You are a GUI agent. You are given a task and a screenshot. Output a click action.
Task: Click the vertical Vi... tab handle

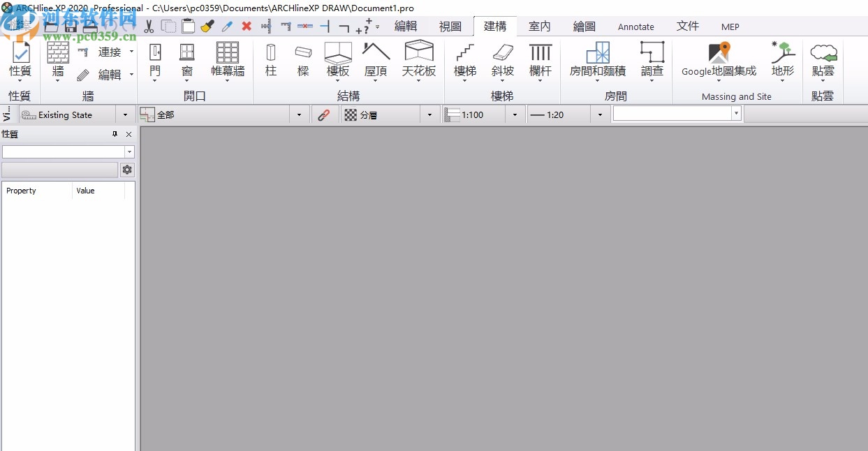click(7, 115)
